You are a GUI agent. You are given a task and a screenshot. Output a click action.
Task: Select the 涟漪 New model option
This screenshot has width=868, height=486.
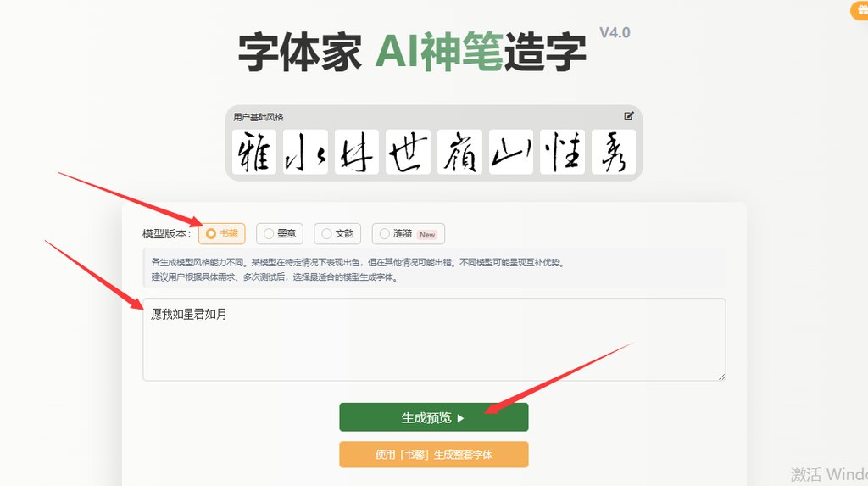[409, 234]
